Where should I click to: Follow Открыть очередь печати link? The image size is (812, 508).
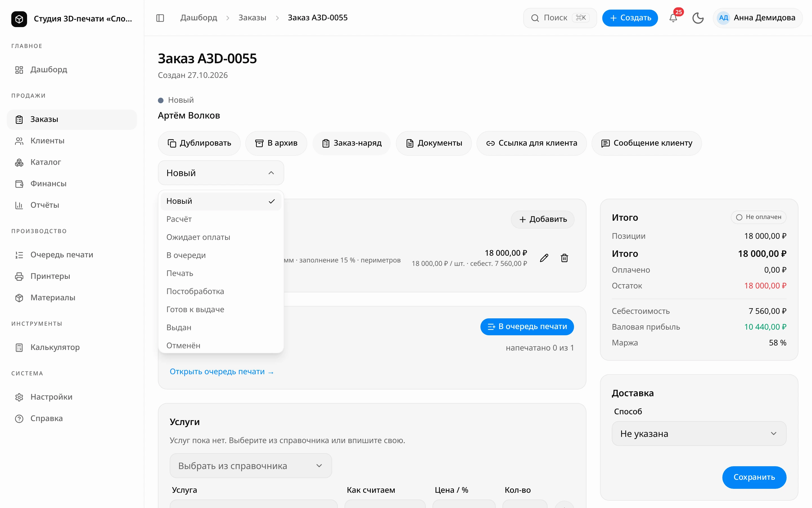[x=221, y=372]
